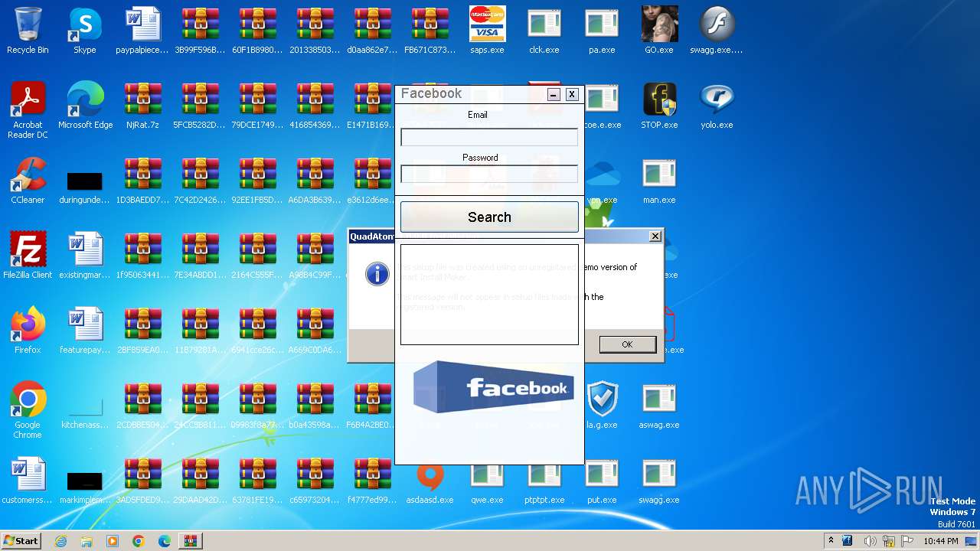Select the la.g.exe blue shield icon
The height and width of the screenshot is (551, 980).
pyautogui.click(x=602, y=406)
